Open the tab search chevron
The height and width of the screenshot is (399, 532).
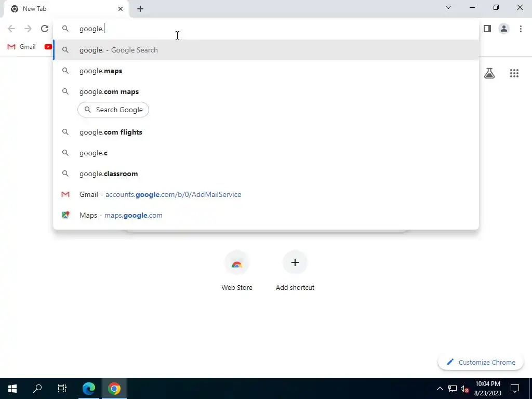pos(448,7)
